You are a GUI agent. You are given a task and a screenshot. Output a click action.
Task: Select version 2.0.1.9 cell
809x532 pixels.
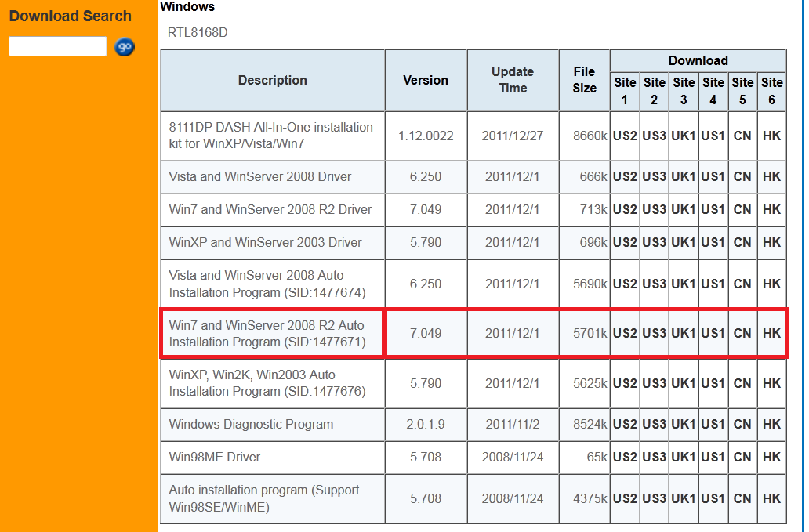point(426,424)
